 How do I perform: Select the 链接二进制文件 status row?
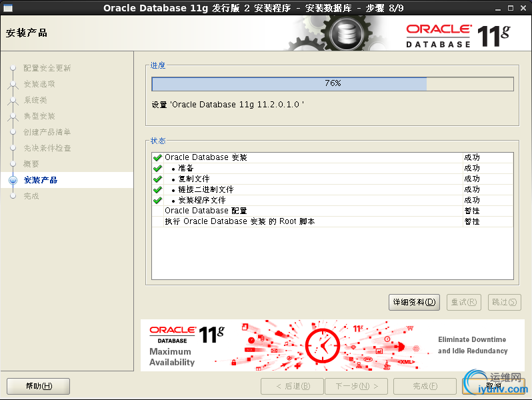[x=333, y=189]
